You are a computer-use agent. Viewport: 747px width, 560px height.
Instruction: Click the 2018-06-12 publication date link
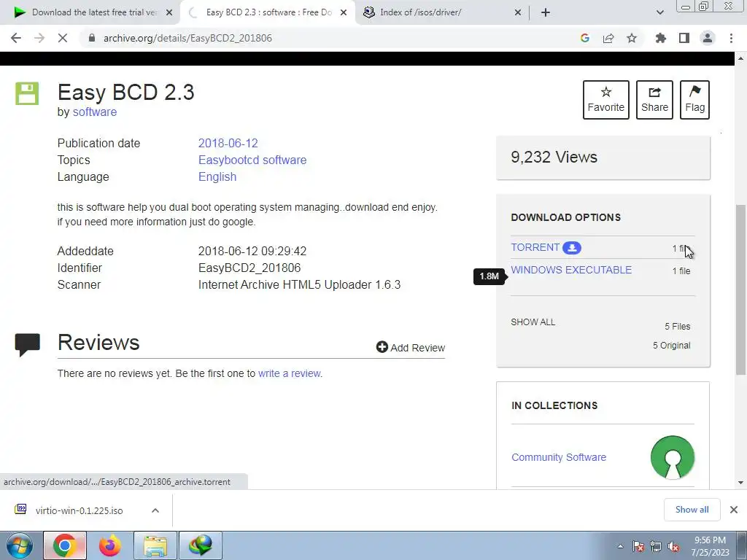point(228,144)
